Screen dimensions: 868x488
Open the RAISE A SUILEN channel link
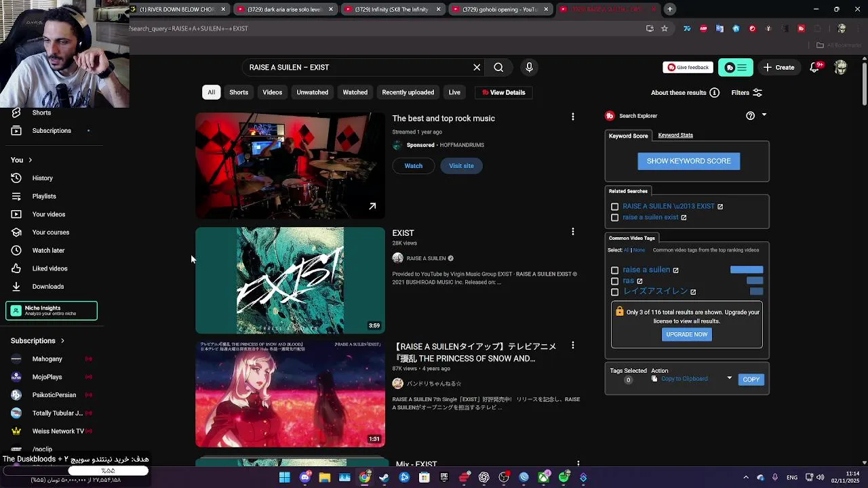(426, 258)
